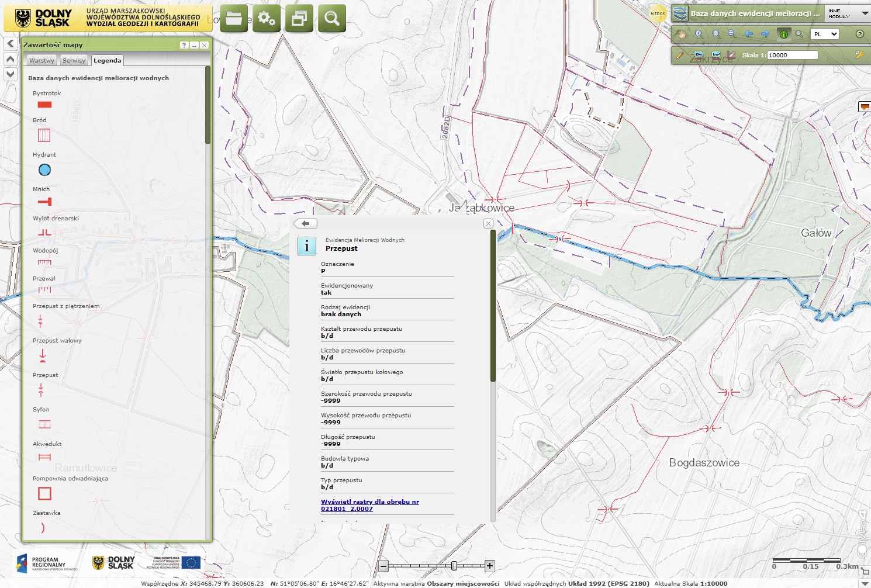Open help for Zawartość mapy panel

click(184, 45)
